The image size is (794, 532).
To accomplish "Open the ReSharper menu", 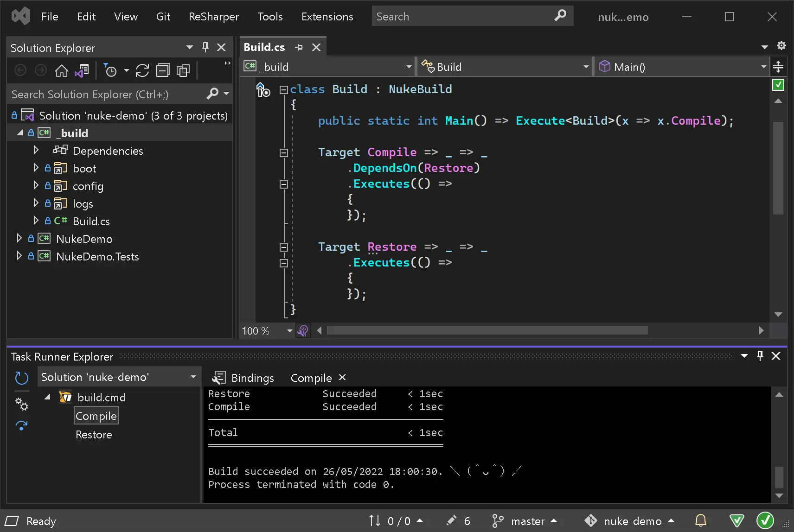I will tap(214, 17).
